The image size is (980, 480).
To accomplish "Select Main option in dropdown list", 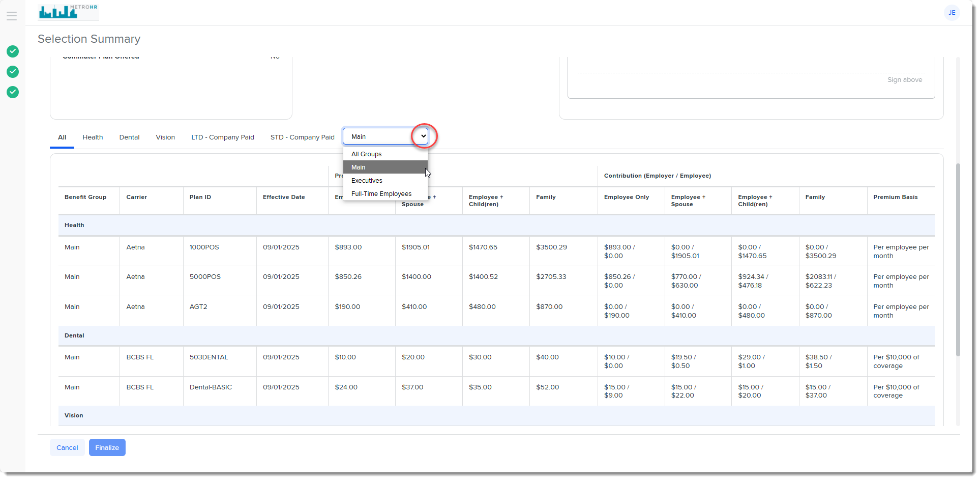I will pyautogui.click(x=359, y=167).
